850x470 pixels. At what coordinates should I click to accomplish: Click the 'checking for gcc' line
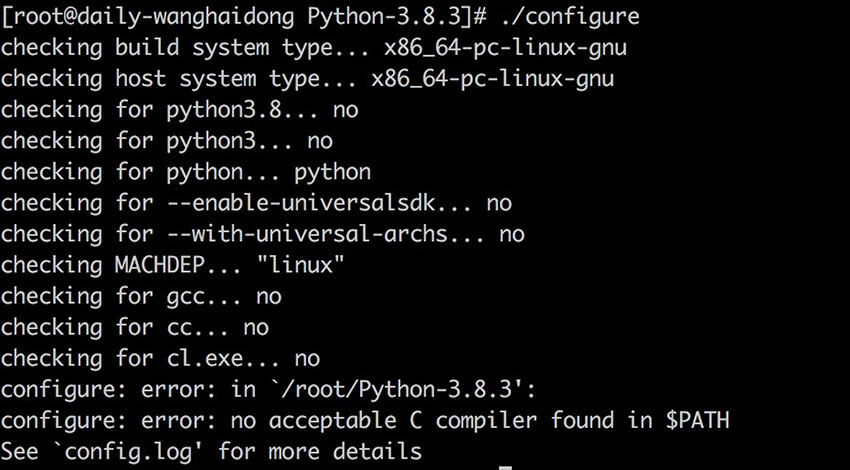point(140,296)
